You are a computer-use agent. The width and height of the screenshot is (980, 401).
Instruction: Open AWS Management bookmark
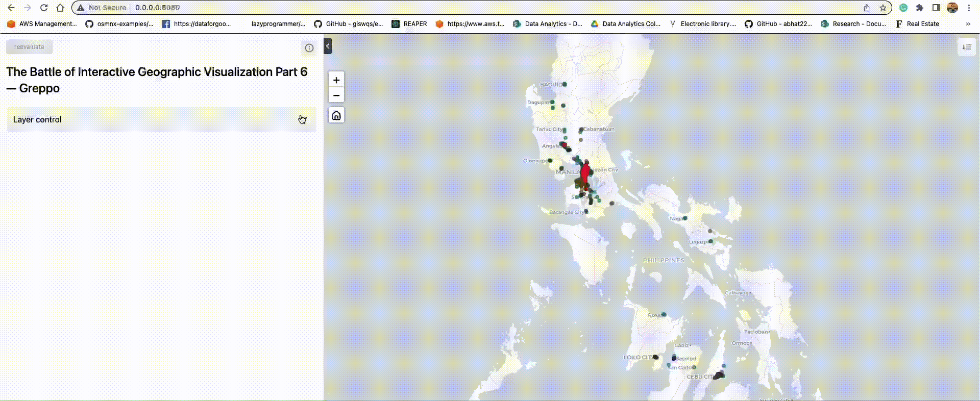[42, 24]
